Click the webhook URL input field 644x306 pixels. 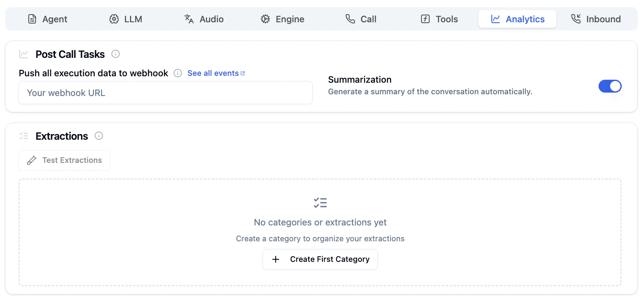(x=166, y=93)
